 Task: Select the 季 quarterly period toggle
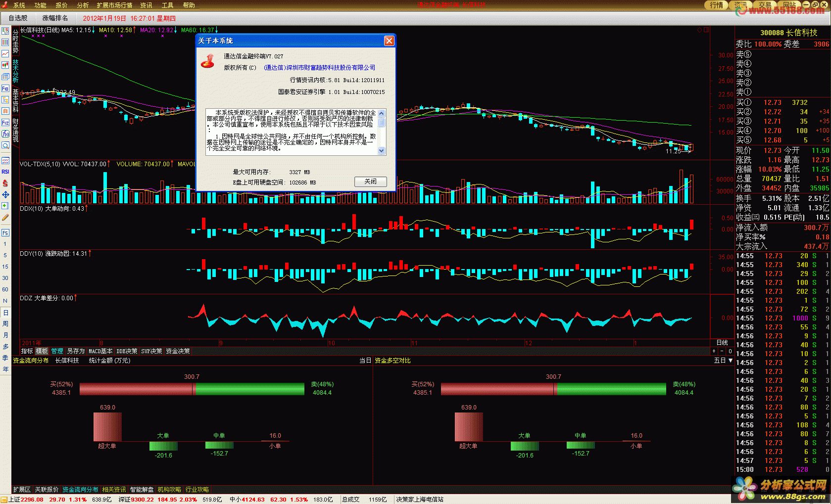(5, 358)
